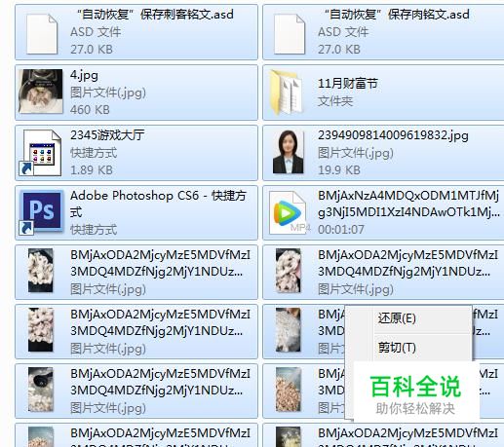Choose 还原(E) in the context menu
The height and width of the screenshot is (447, 504).
(397, 318)
